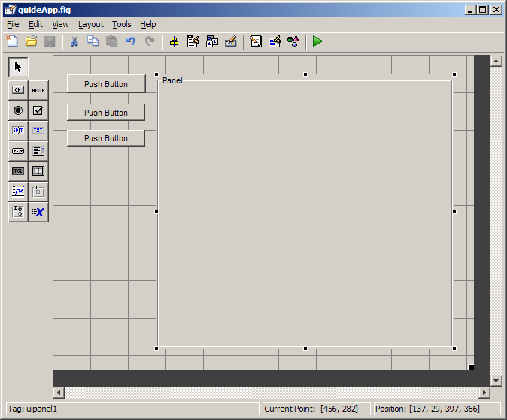This screenshot has width=507, height=420.
Task: Select the Listbox component tool
Action: point(38,151)
